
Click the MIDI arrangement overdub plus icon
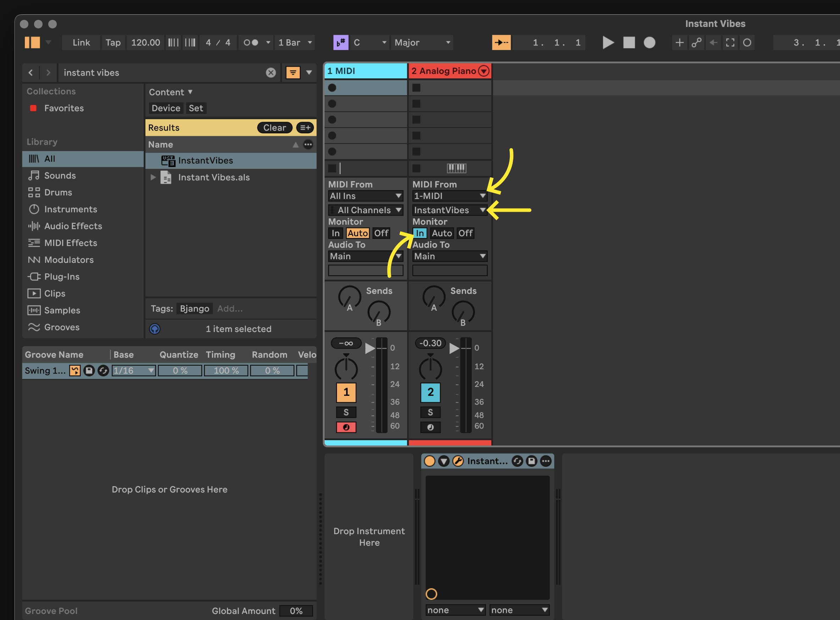pyautogui.click(x=679, y=43)
